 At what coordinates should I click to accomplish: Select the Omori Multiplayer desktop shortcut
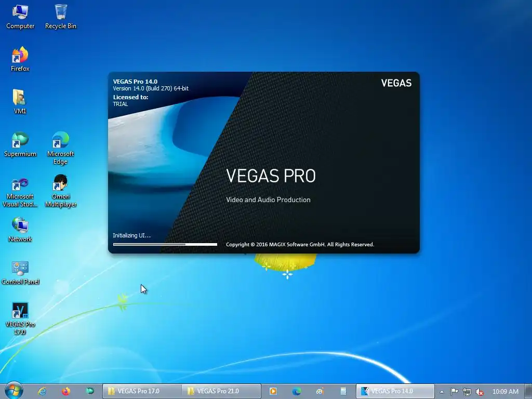[x=61, y=191]
